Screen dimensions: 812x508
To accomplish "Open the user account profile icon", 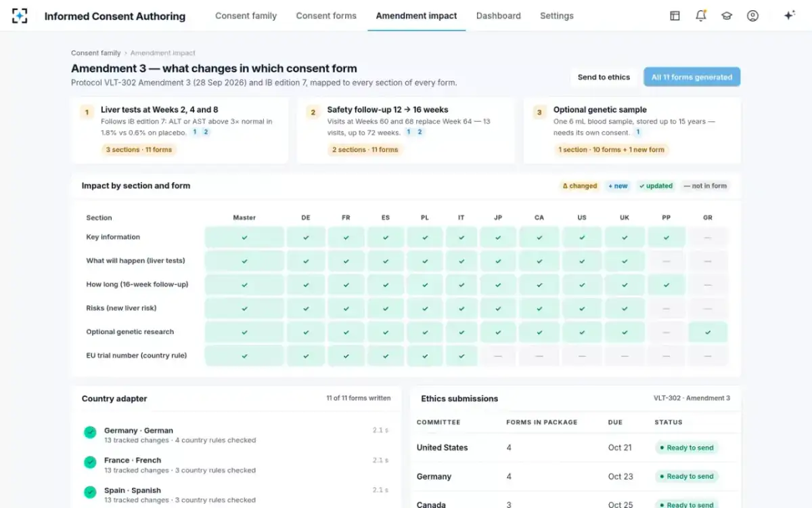I will click(x=752, y=16).
